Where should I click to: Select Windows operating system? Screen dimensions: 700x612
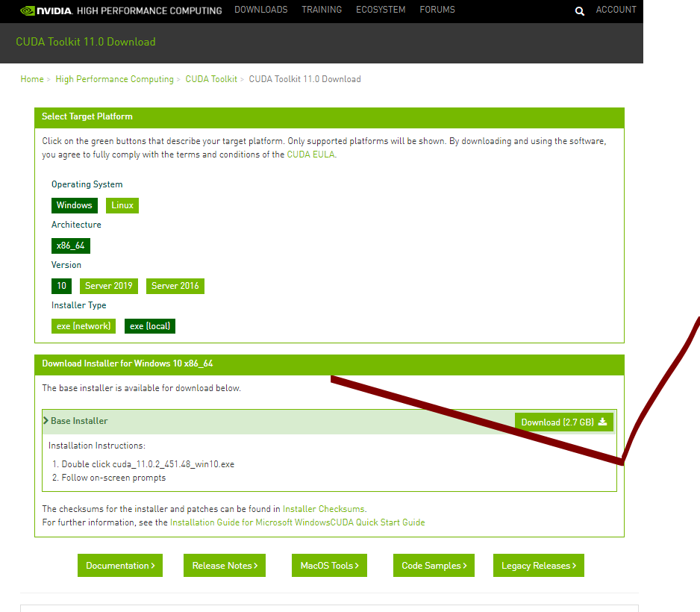click(75, 205)
